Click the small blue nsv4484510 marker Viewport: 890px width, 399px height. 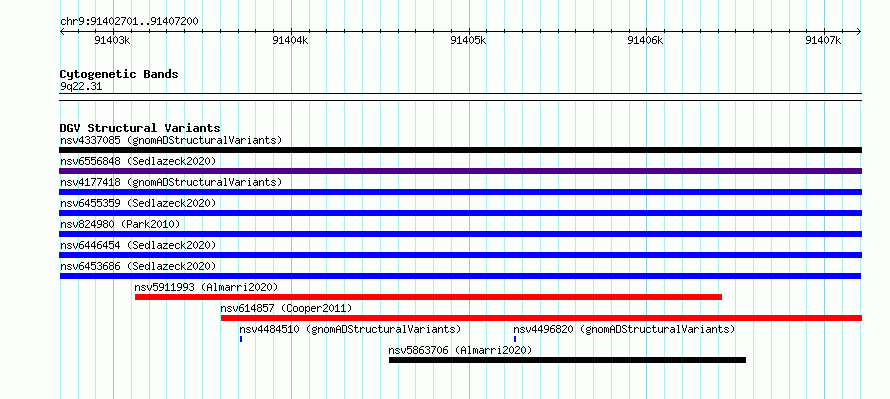coord(241,339)
